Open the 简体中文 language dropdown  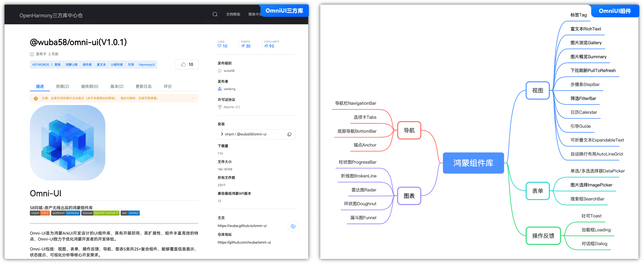click(254, 14)
